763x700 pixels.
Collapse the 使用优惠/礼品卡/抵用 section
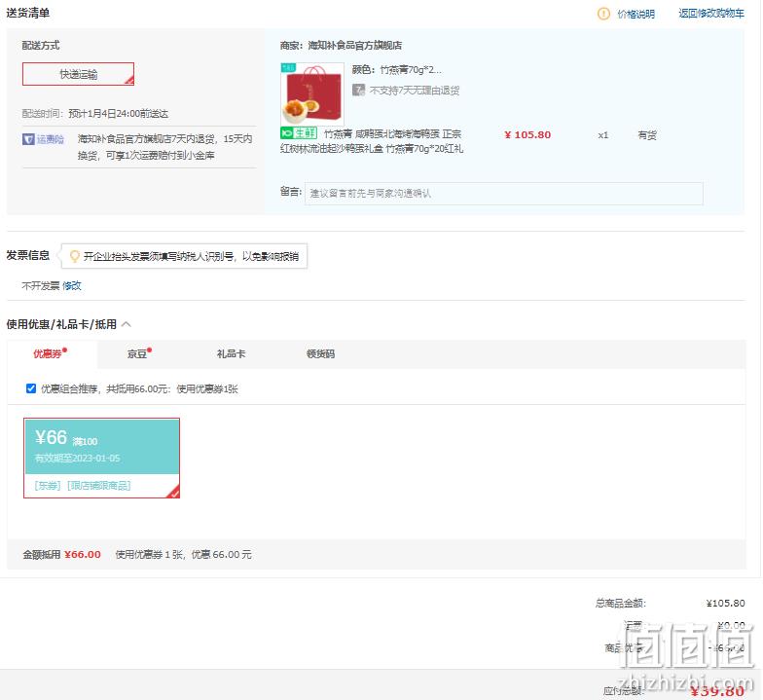pos(127,324)
